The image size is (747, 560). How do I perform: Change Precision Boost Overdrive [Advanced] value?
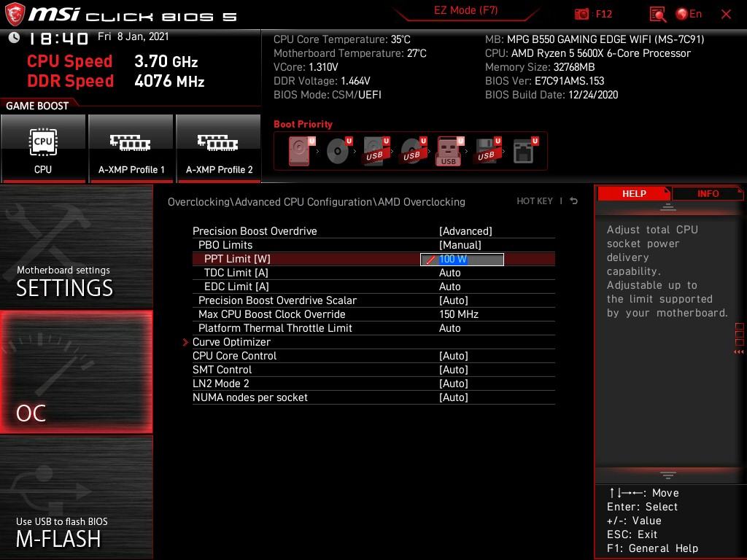[x=465, y=231]
